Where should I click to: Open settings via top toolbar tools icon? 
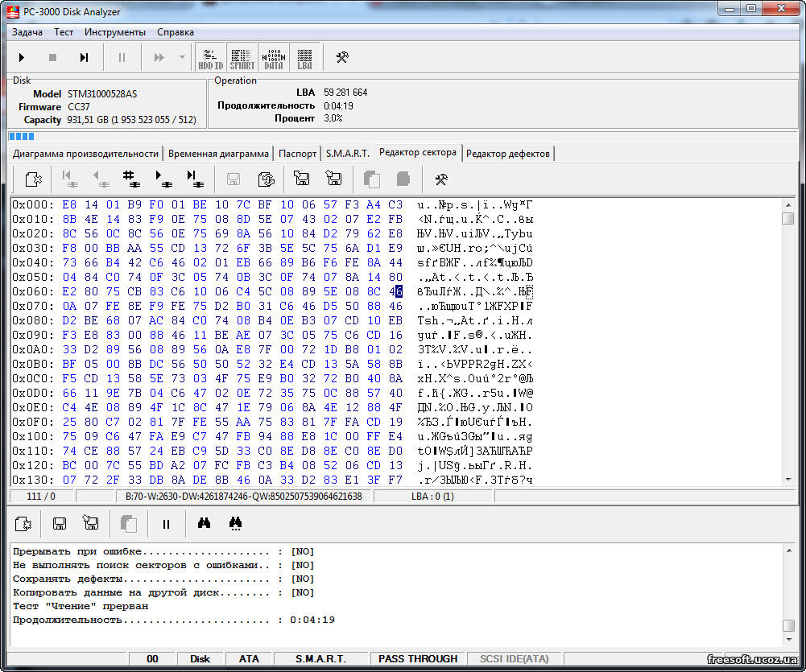click(x=342, y=57)
